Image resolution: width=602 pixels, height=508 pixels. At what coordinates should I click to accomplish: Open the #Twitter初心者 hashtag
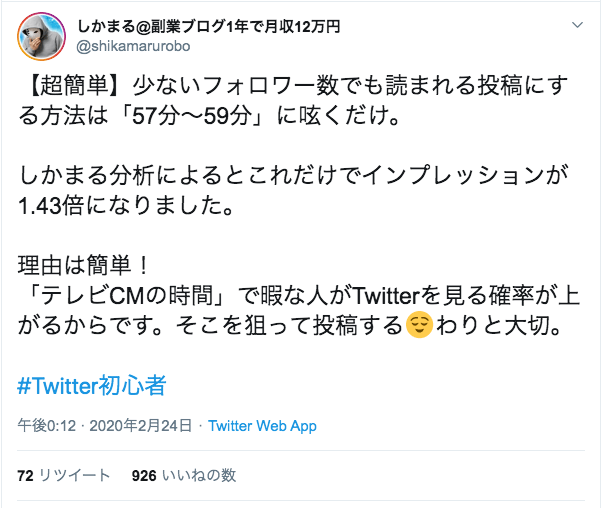[91, 385]
